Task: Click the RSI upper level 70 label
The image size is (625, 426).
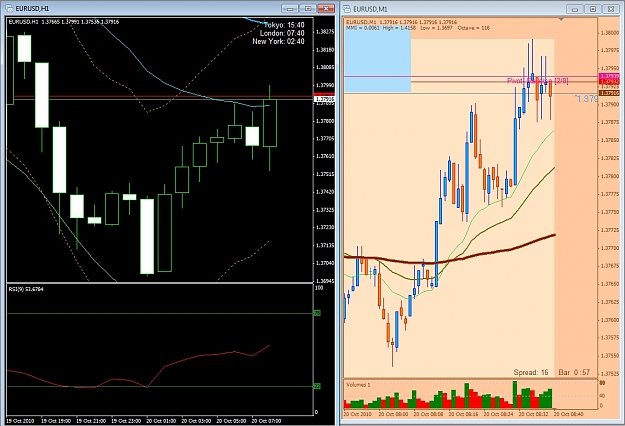Action: (x=317, y=313)
